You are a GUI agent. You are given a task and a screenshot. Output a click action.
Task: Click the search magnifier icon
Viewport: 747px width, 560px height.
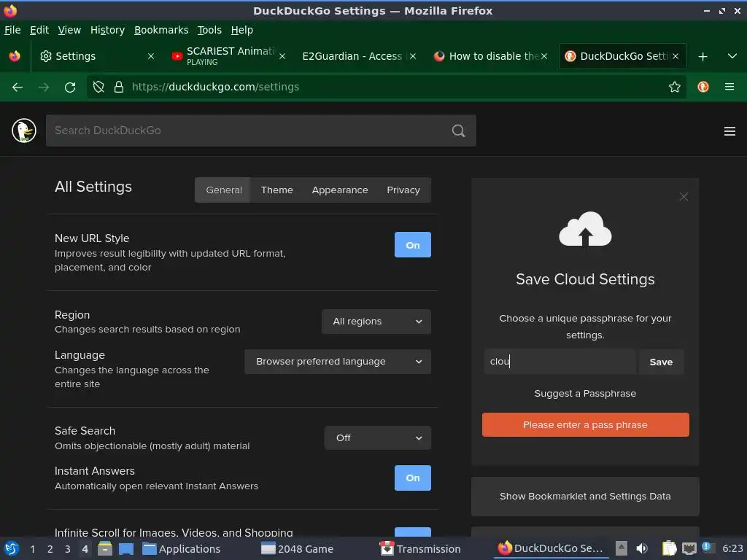458,131
